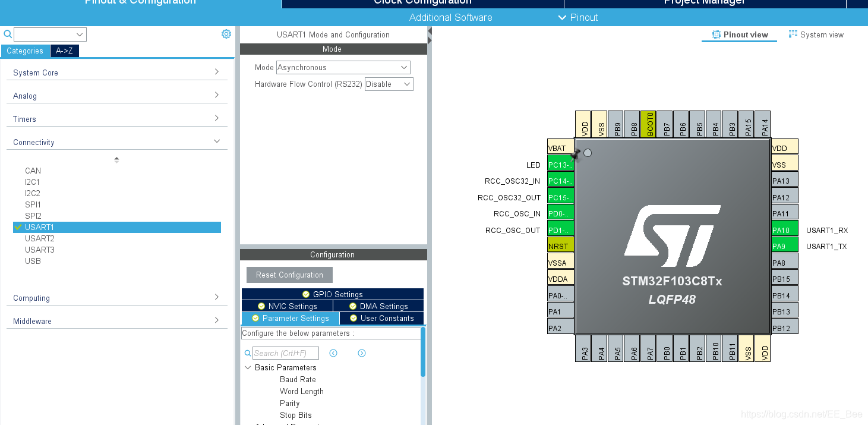The height and width of the screenshot is (425, 868).
Task: Open the Mode Asynchronous dropdown
Action: [x=343, y=67]
